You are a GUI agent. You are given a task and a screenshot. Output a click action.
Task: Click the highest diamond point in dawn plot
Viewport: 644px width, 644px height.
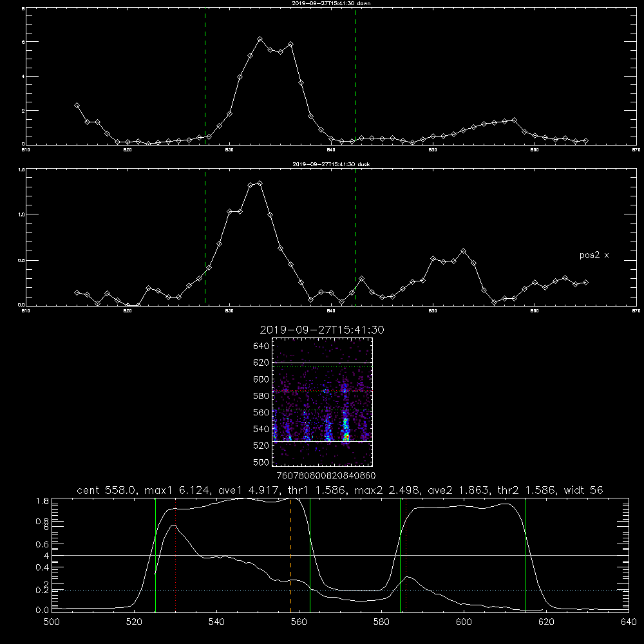260,39
